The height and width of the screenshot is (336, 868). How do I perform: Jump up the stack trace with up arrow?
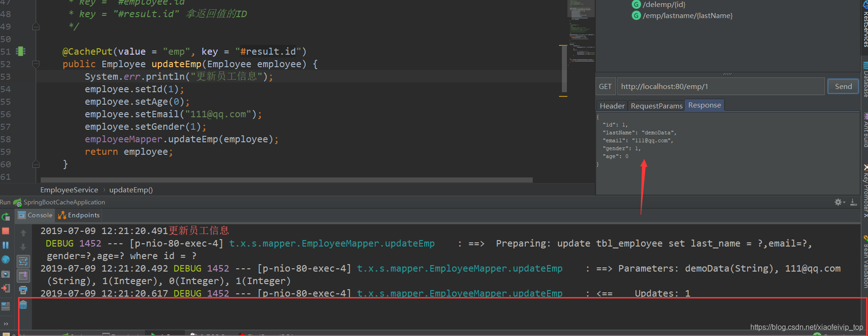(x=23, y=233)
